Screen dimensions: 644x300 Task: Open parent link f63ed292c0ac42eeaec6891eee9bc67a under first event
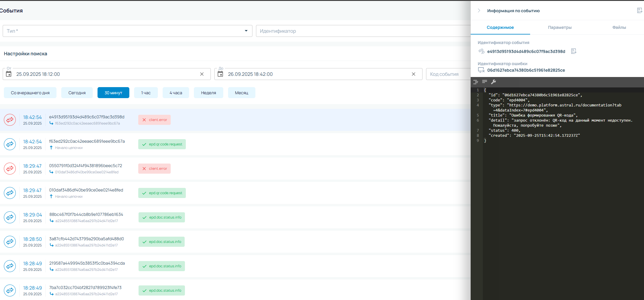tap(87, 123)
